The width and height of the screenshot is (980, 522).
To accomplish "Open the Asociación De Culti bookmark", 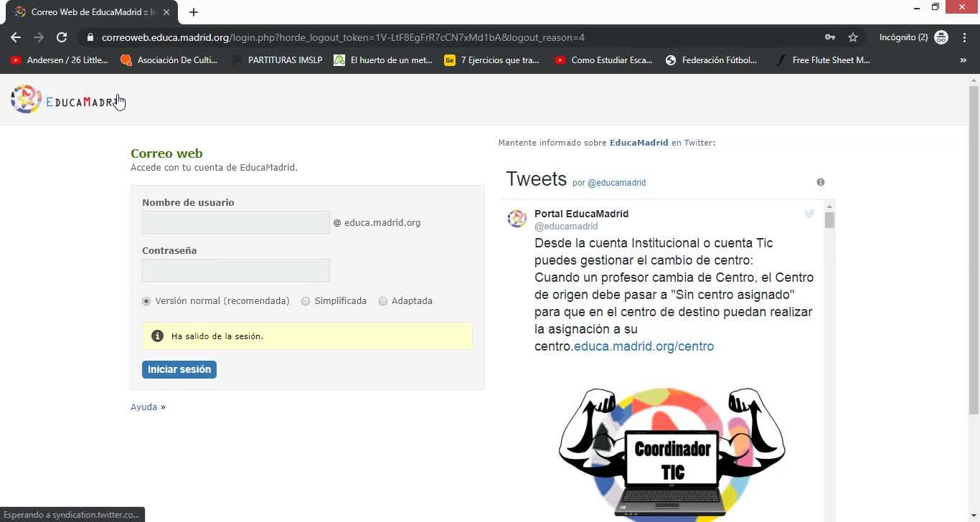I will (x=169, y=60).
